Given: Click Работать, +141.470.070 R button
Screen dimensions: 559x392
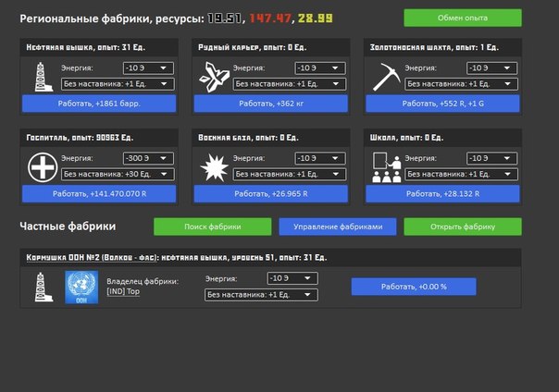Looking at the screenshot, I should pos(99,193).
